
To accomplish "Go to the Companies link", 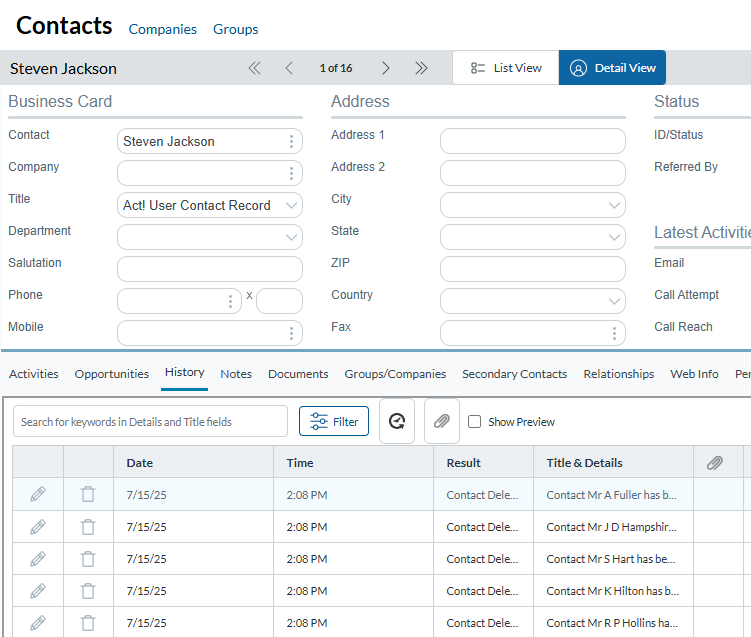I will pos(162,29).
